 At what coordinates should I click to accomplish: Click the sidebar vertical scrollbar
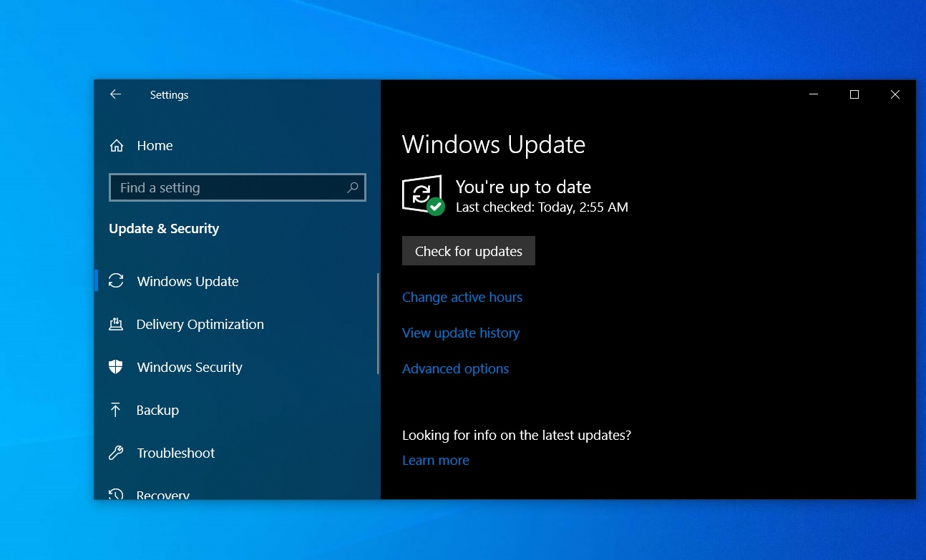378,323
